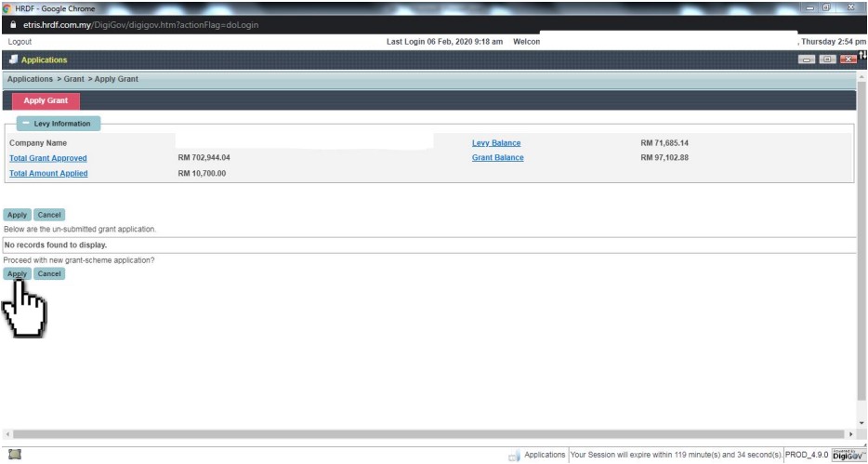Click the up-down arrows icon at top right
Image resolution: width=868 pixels, height=464 pixels.
[862, 58]
